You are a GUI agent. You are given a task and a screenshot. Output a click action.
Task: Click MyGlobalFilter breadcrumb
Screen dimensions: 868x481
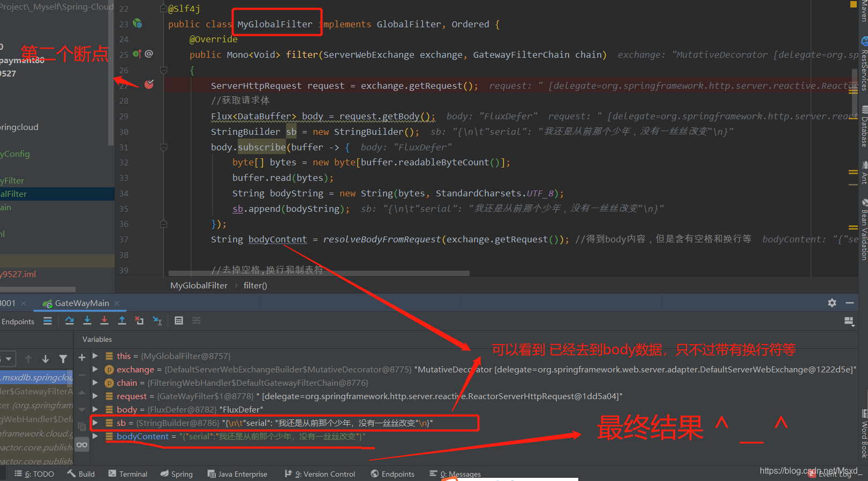click(199, 286)
